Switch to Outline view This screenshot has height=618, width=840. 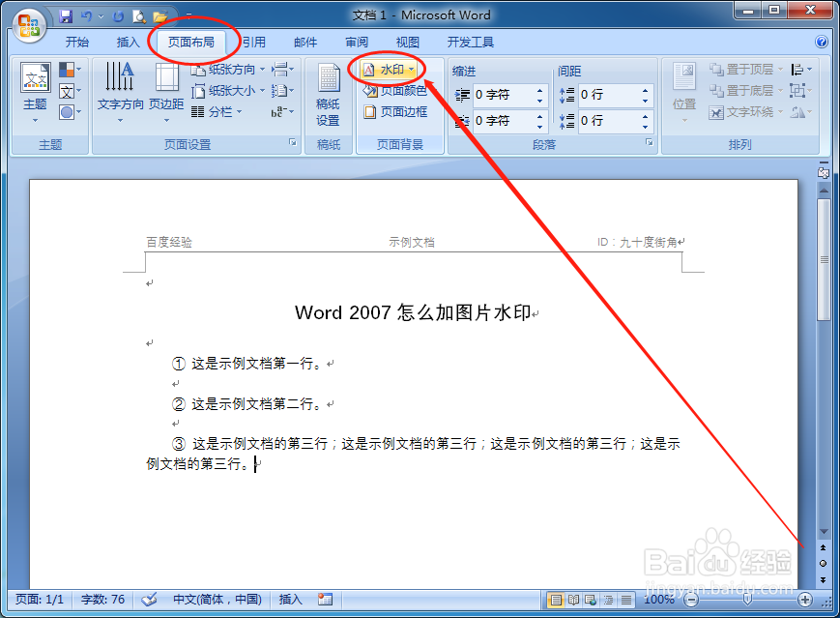(609, 600)
